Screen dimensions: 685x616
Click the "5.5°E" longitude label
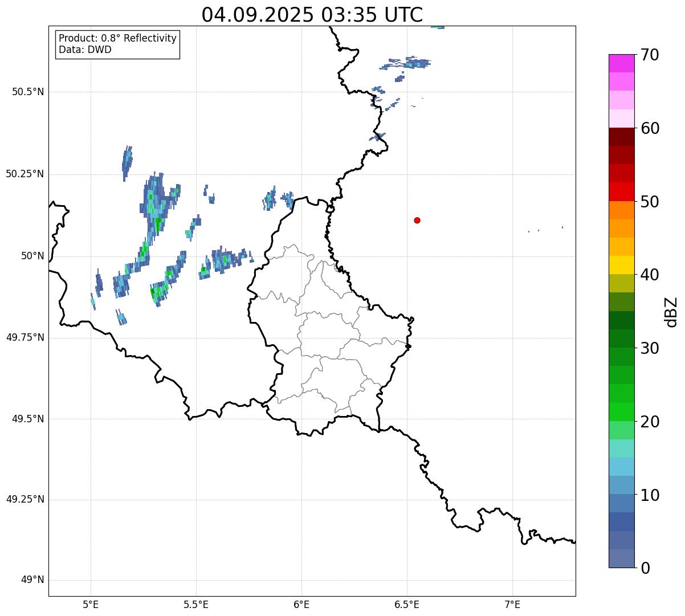point(196,604)
